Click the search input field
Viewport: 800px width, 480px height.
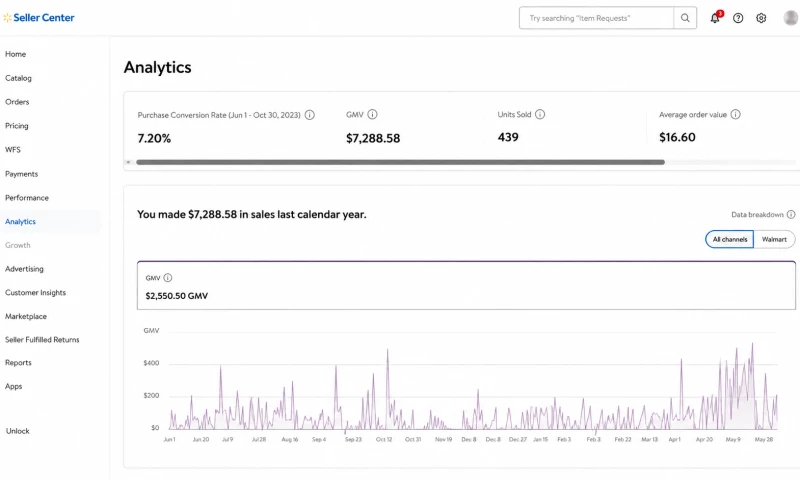pos(596,18)
